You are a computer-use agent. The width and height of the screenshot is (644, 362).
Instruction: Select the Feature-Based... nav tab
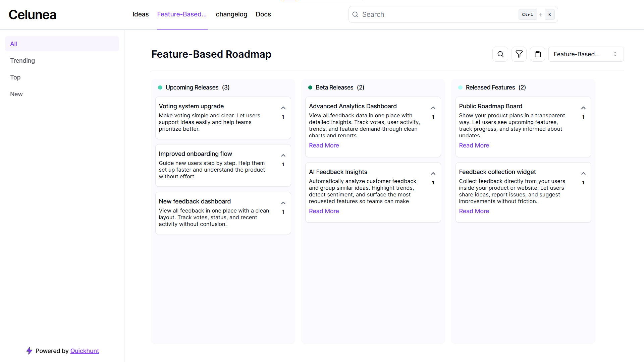pyautogui.click(x=182, y=14)
